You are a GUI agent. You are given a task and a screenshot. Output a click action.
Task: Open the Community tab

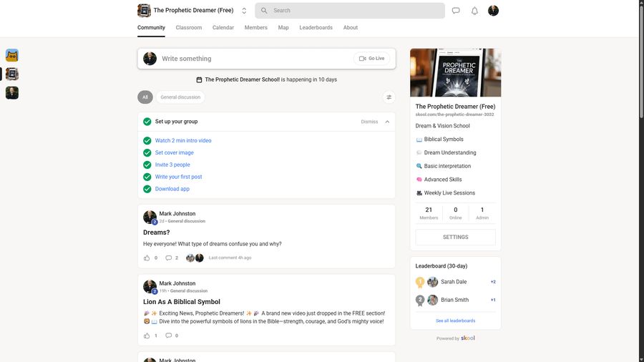(x=151, y=27)
